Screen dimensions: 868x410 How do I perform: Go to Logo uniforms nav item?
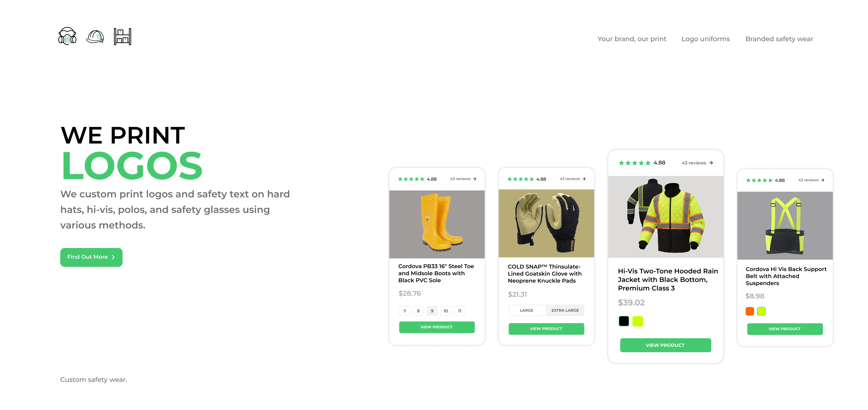[x=706, y=39]
